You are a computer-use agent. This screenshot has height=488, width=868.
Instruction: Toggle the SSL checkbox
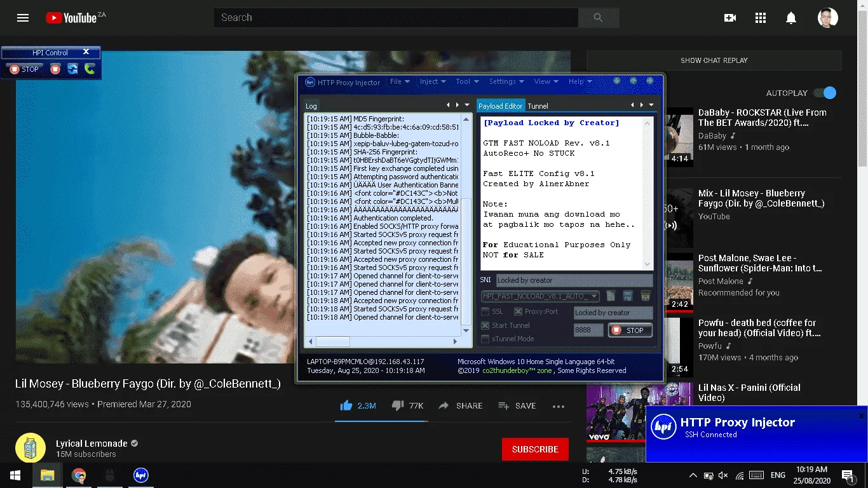(485, 312)
